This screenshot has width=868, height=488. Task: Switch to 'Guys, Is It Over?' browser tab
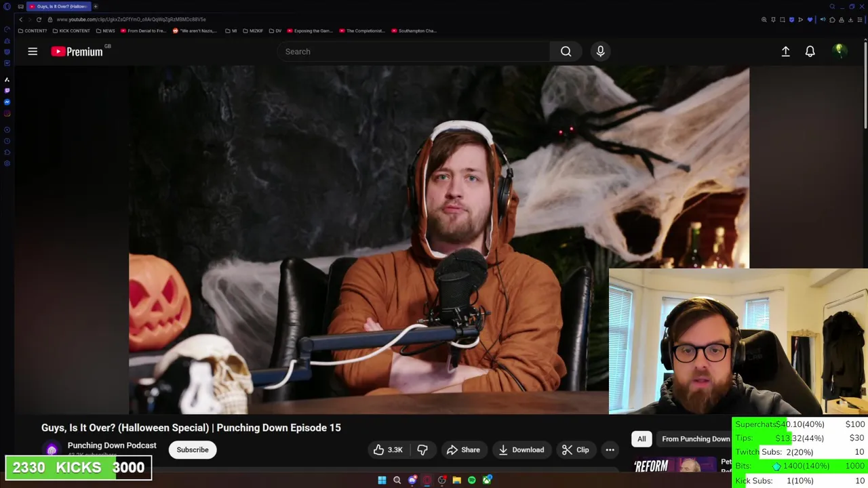(58, 6)
